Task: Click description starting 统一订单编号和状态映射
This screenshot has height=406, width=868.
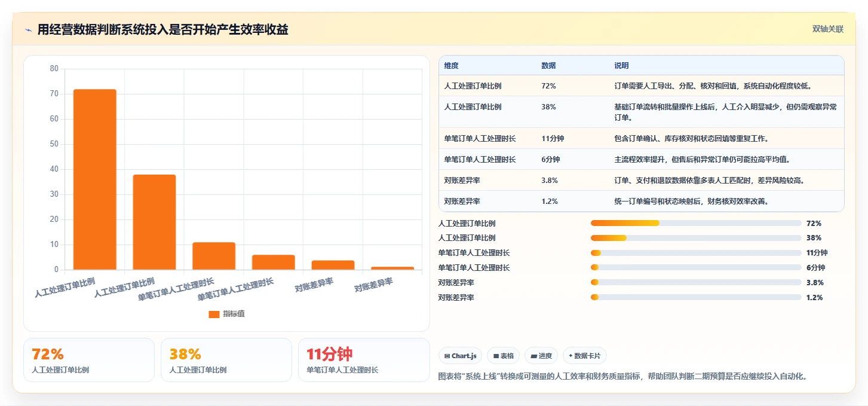Action: coord(691,202)
